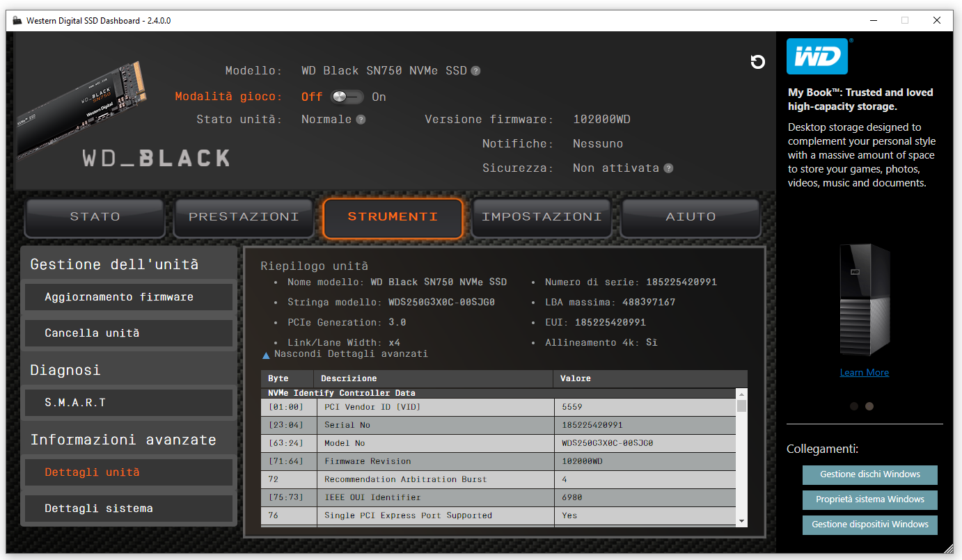Viewport: 962px width, 560px height.
Task: Open the STATO tab
Action: point(95,217)
